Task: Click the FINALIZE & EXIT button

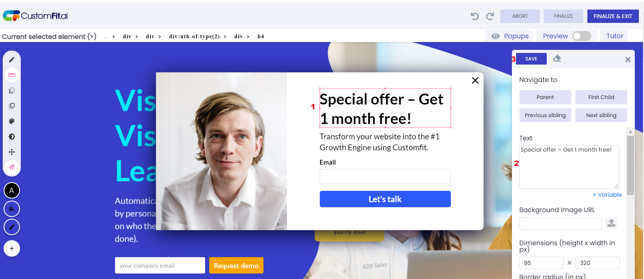Action: pos(613,16)
